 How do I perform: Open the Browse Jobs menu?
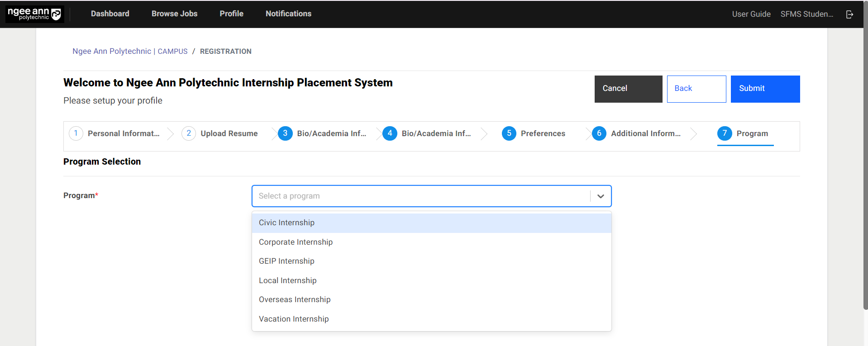click(174, 14)
